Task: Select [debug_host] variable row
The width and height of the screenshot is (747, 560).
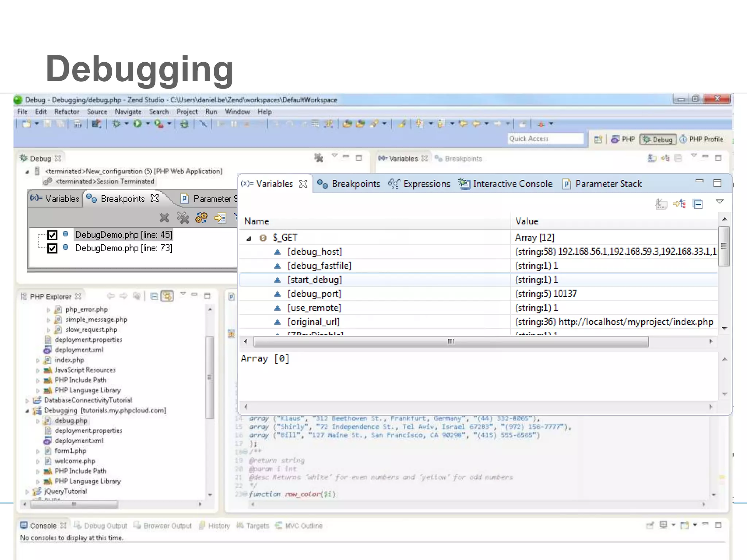Action: 478,252
